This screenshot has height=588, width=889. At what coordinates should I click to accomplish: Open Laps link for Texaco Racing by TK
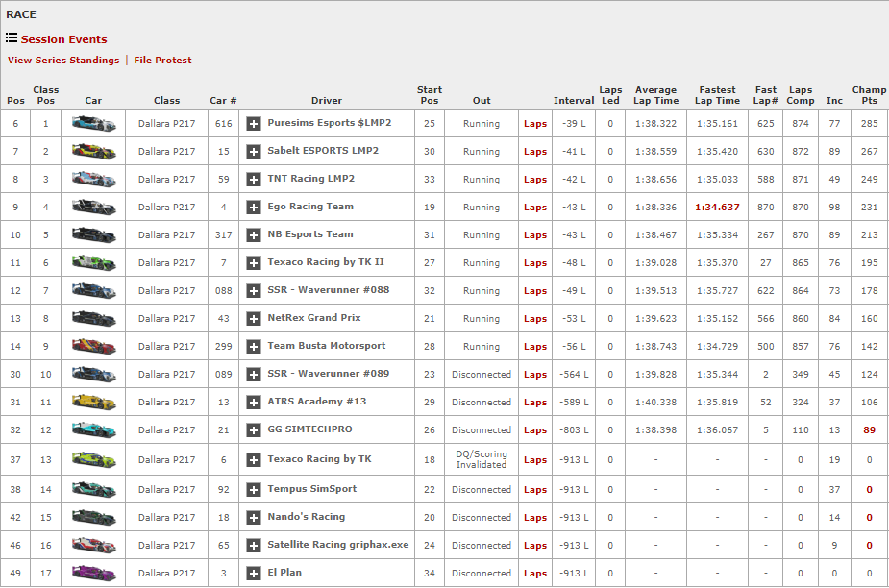535,459
